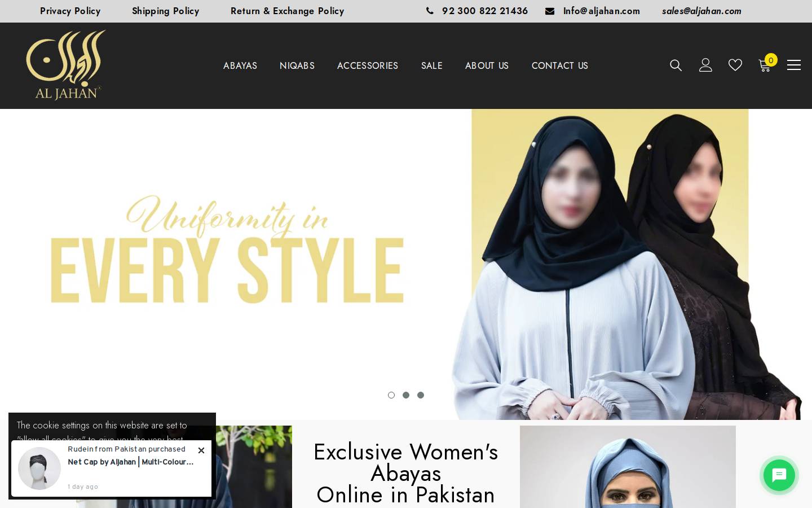Open the Accessories menu
The image size is (812, 508).
coord(368,65)
